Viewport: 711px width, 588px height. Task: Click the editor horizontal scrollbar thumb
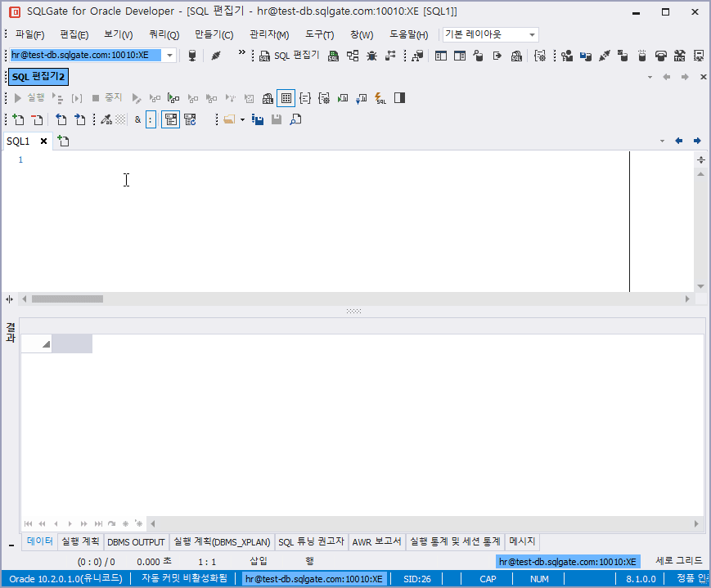pos(67,298)
